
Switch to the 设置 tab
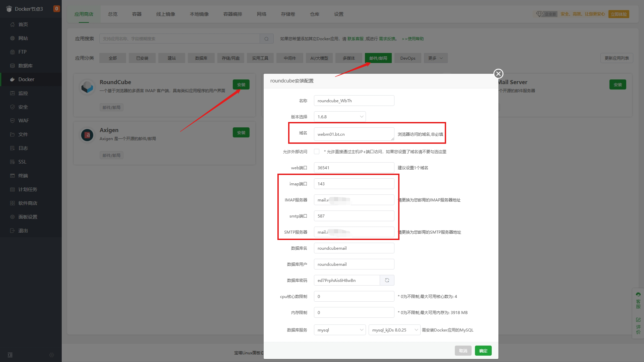[339, 14]
